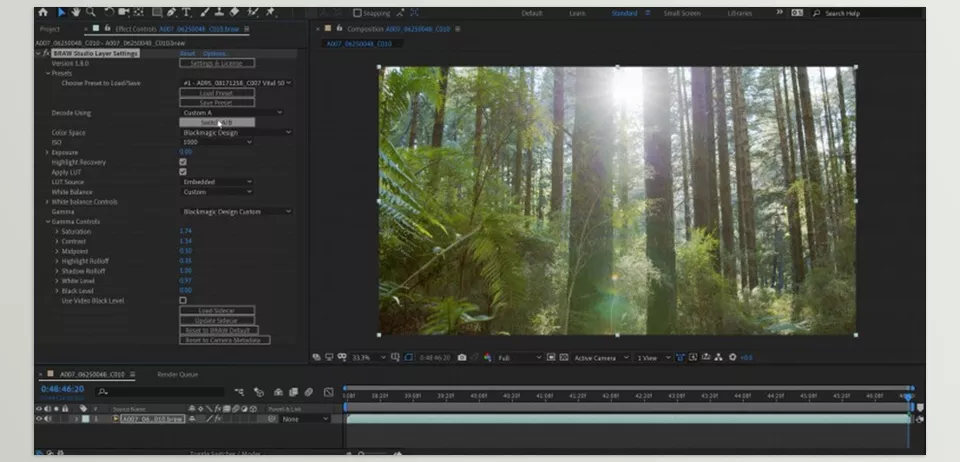Image resolution: width=960 pixels, height=462 pixels.
Task: Select the Roto Brush tool
Action: [x=253, y=12]
